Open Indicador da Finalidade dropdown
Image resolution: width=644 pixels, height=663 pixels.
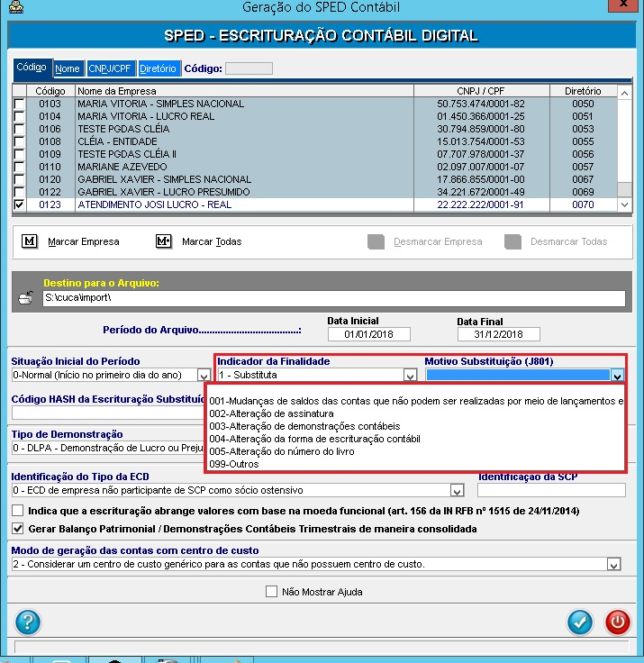click(x=410, y=375)
